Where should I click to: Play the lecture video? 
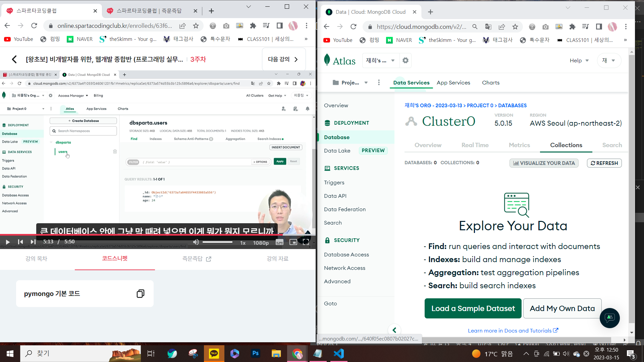pyautogui.click(x=8, y=242)
